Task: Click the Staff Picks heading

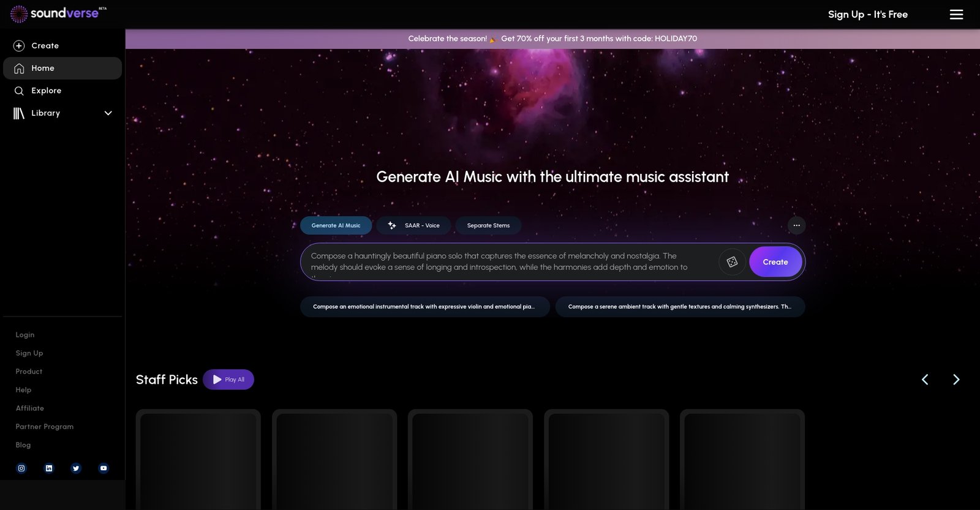Action: tap(167, 380)
